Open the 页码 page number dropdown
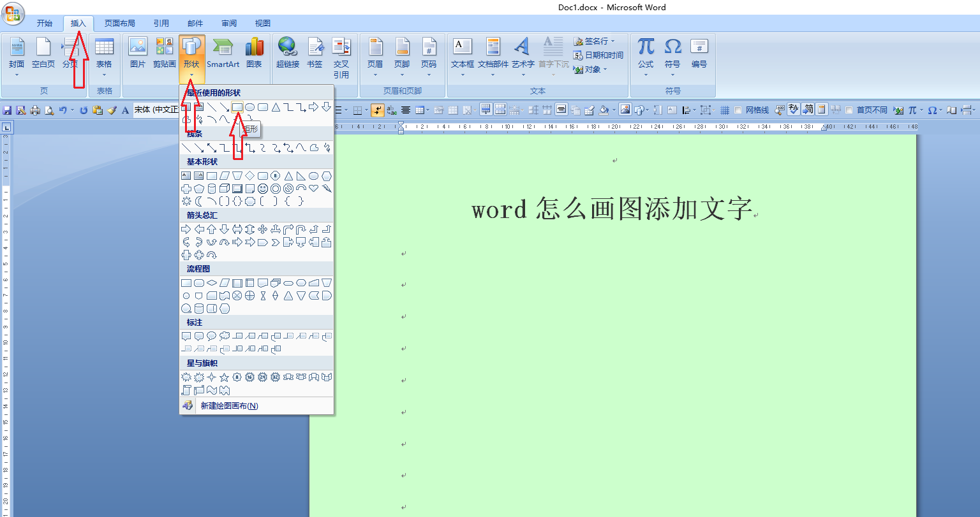The height and width of the screenshot is (517, 980). [429, 54]
